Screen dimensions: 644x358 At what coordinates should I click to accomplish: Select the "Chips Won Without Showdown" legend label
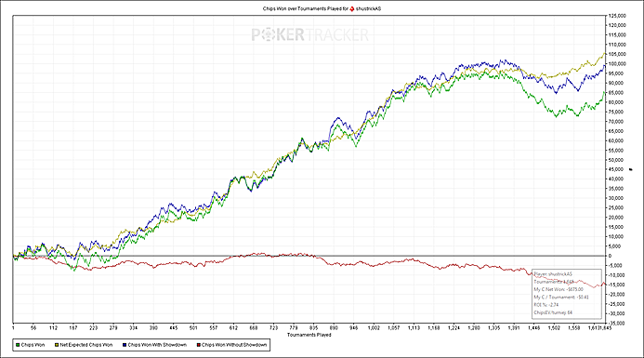(x=234, y=345)
